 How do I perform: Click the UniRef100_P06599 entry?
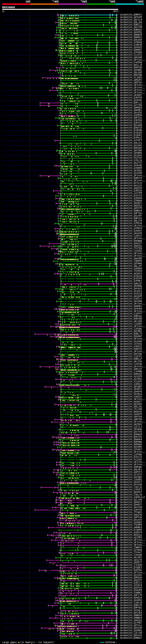pos(131,63)
